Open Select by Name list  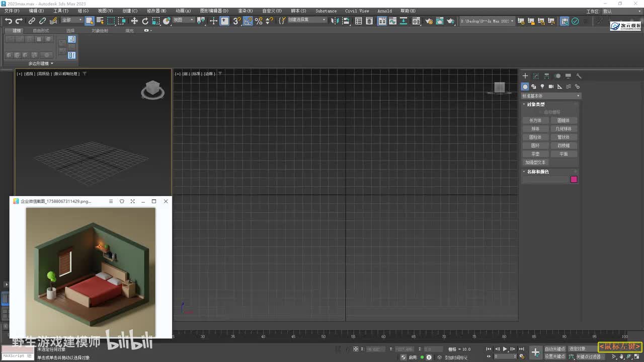[x=100, y=21]
